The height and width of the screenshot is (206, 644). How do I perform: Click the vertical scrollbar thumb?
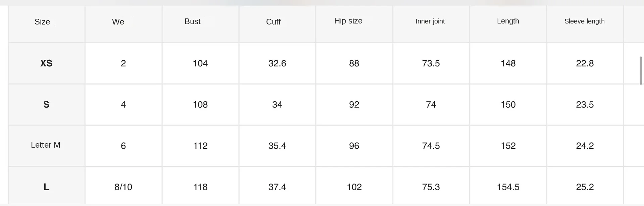(x=641, y=70)
